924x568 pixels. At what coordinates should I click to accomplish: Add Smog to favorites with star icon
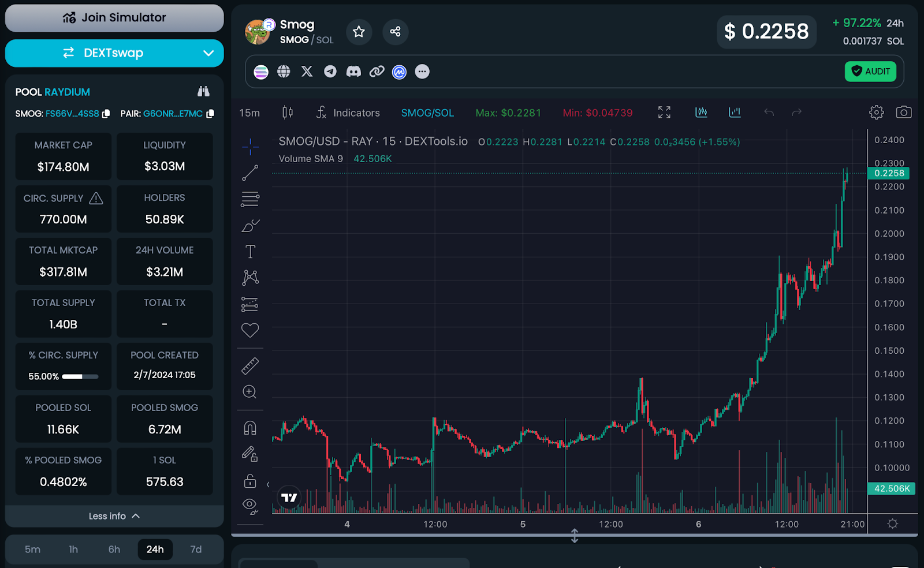(x=359, y=32)
